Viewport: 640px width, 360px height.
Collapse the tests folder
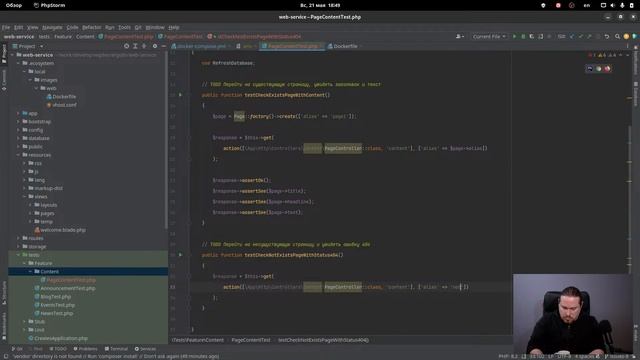[x=18, y=255]
